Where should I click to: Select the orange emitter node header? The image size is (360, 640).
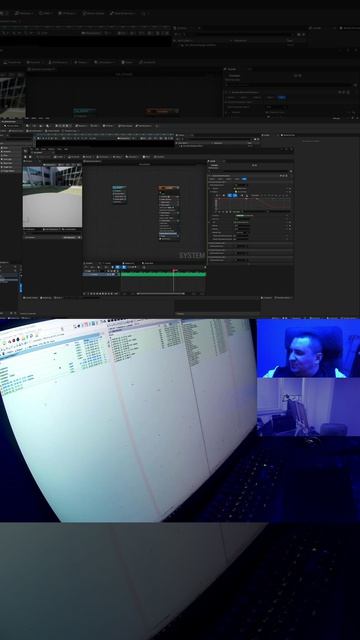pyautogui.click(x=169, y=188)
